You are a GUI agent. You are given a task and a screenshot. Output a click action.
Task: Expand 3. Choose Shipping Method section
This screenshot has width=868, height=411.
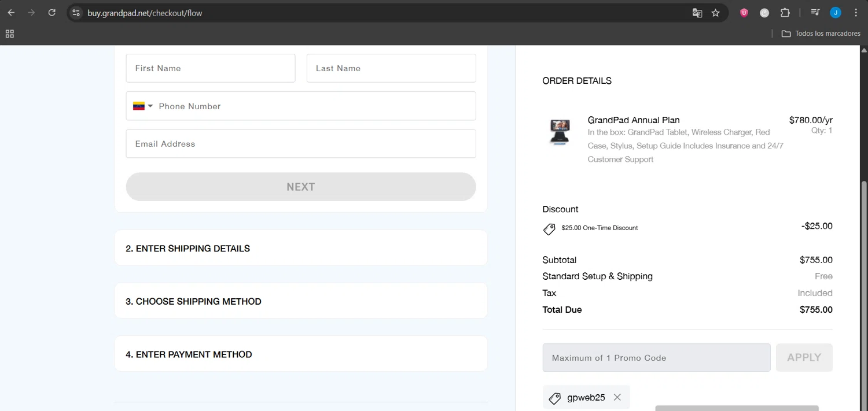pos(301,301)
